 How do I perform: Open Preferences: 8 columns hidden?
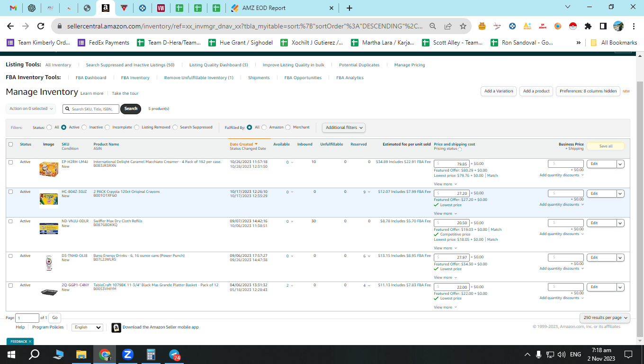point(588,91)
